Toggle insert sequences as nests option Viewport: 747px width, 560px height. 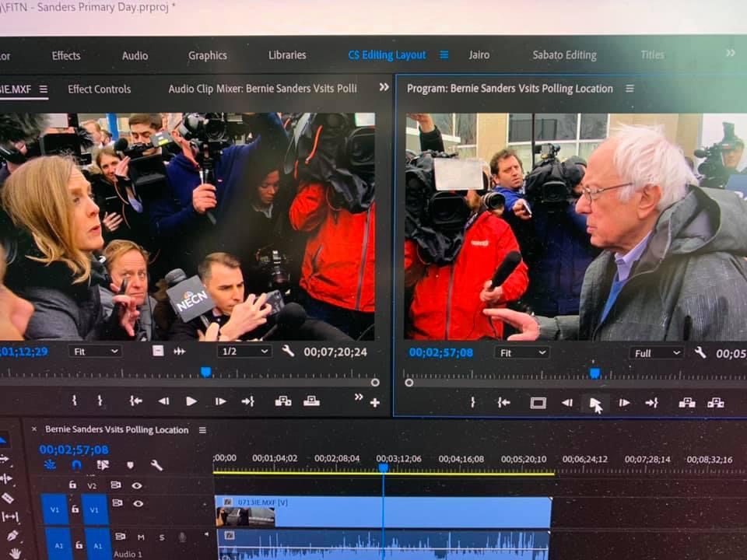click(50, 465)
